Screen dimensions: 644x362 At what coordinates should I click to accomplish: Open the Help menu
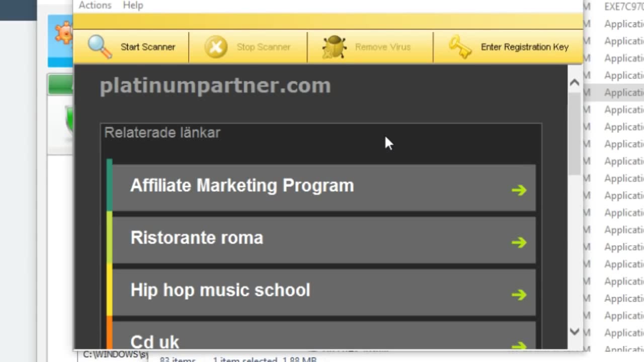click(x=133, y=6)
